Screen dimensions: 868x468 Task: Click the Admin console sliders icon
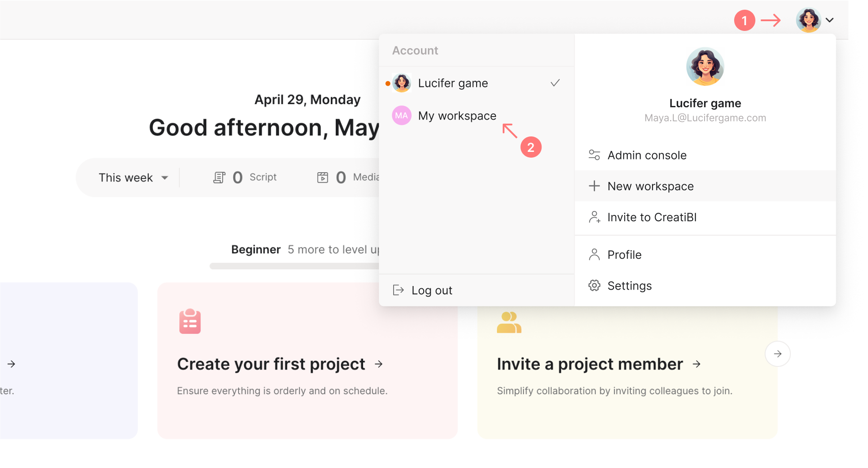pos(594,155)
